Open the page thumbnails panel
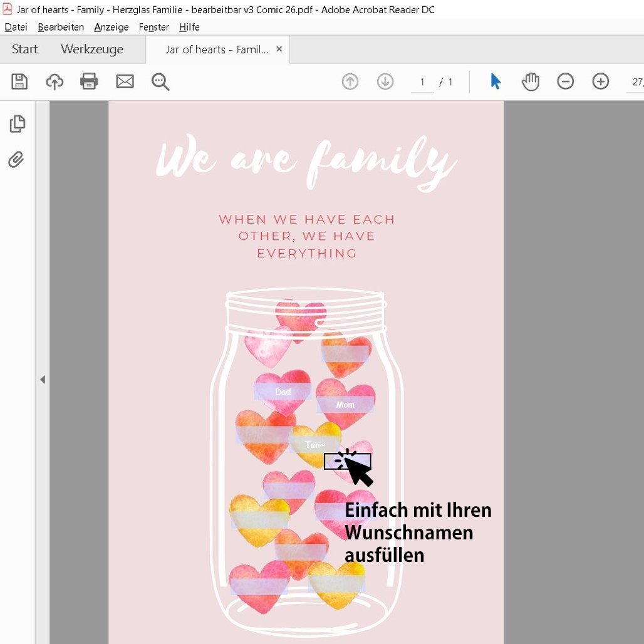This screenshot has height=644, width=644. (17, 124)
